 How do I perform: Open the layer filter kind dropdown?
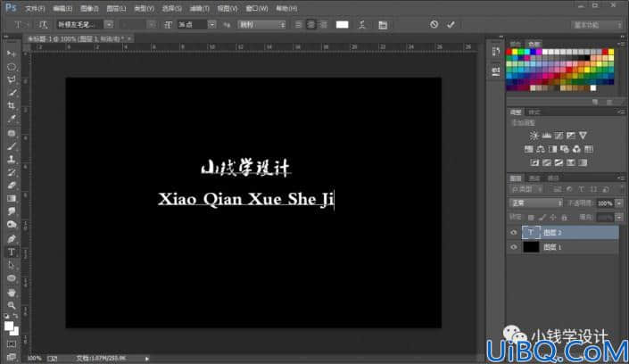pyautogui.click(x=527, y=189)
